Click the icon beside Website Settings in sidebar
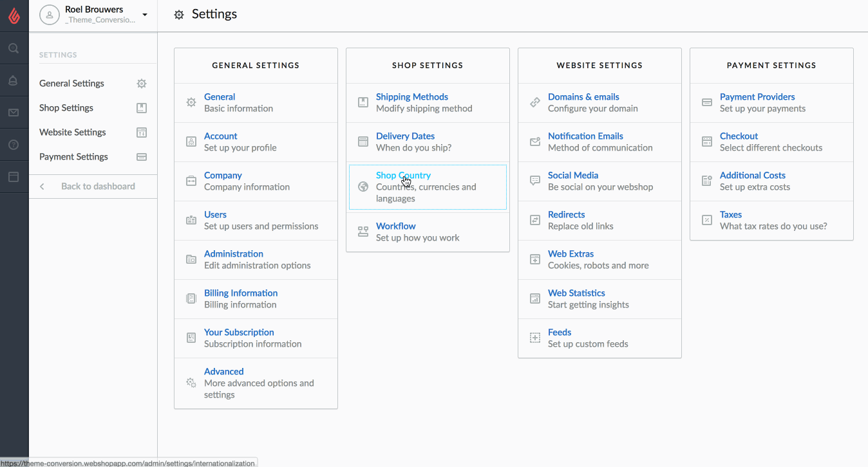This screenshot has width=868, height=467. tap(142, 133)
